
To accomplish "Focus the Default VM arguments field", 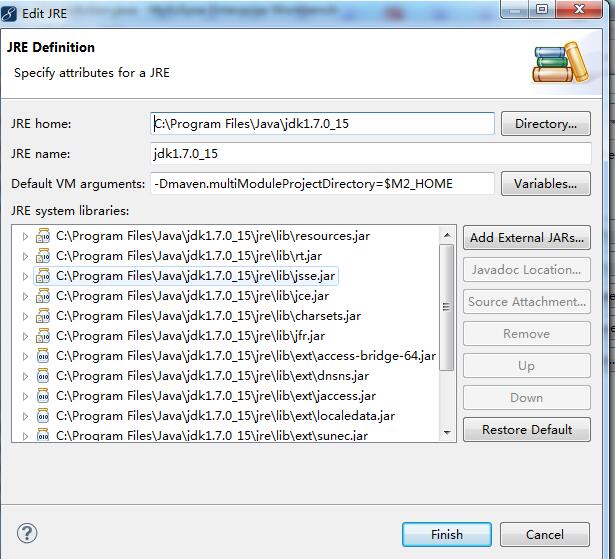I will point(322,184).
